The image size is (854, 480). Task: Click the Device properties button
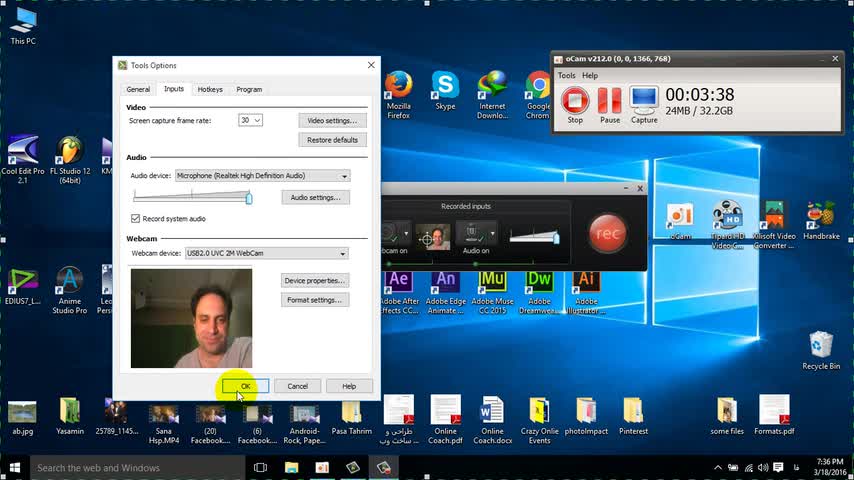[315, 281]
